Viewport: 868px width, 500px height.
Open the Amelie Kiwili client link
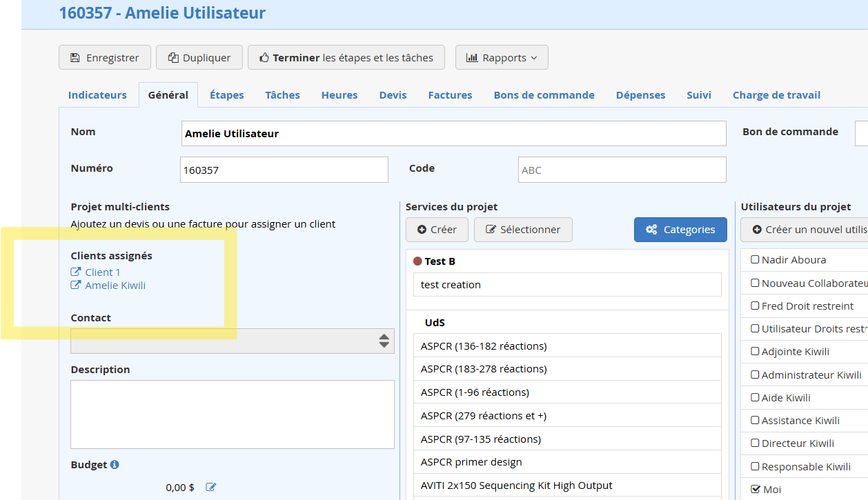pyautogui.click(x=115, y=286)
